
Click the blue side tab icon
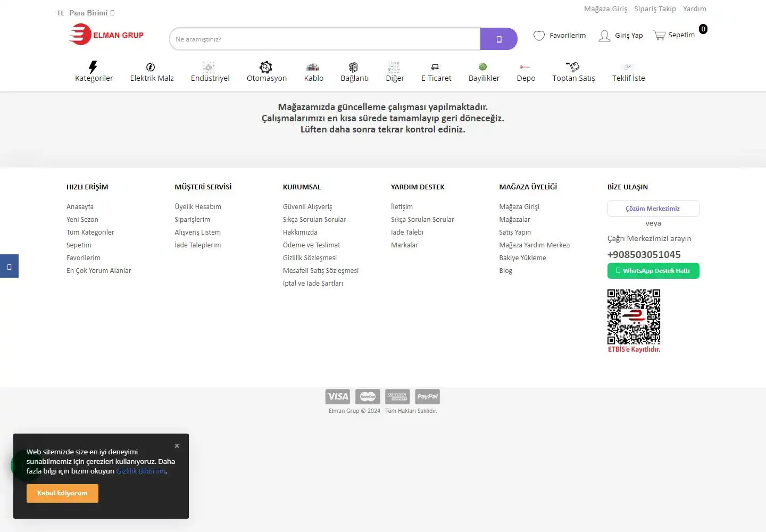point(9,266)
